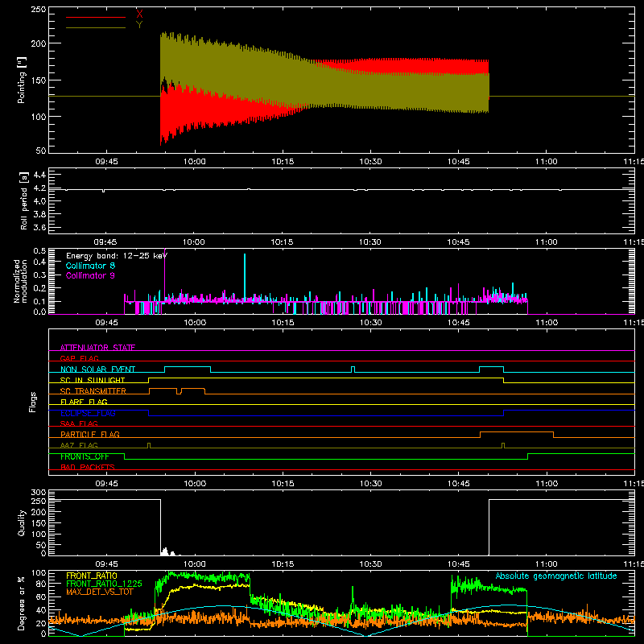This screenshot has height=644, width=644.
Task: Click the 0.5 tick on modulation axis
Action: [x=39, y=250]
